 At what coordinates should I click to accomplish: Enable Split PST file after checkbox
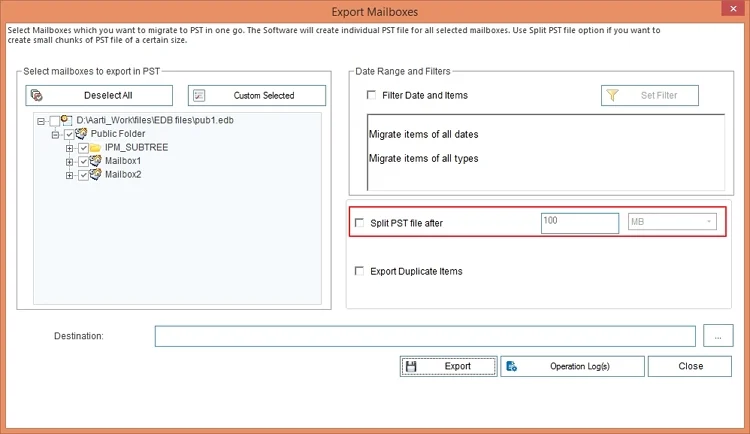coord(359,223)
